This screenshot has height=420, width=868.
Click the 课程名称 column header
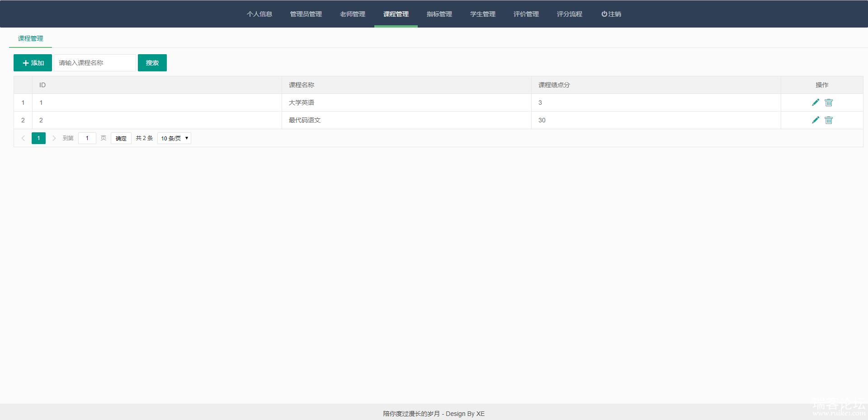pos(406,85)
